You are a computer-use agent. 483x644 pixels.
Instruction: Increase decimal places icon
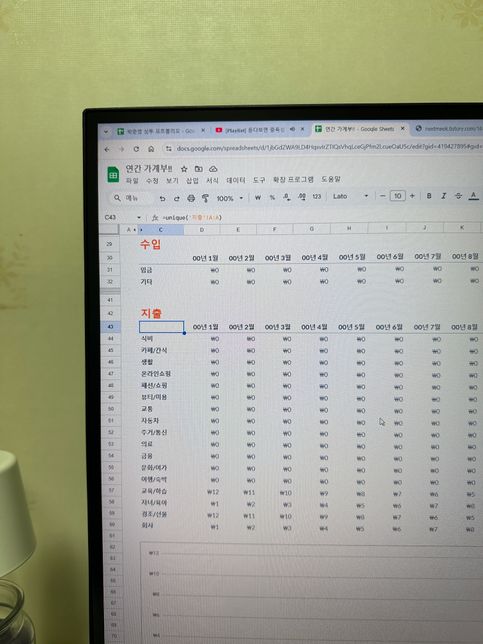302,197
